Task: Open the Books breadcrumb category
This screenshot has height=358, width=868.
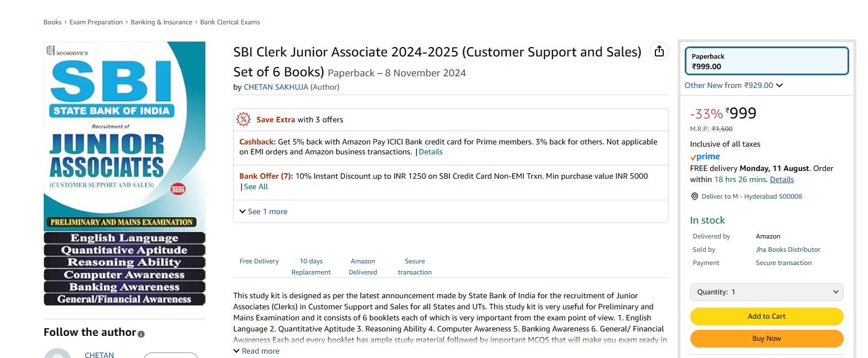Action: (x=53, y=22)
